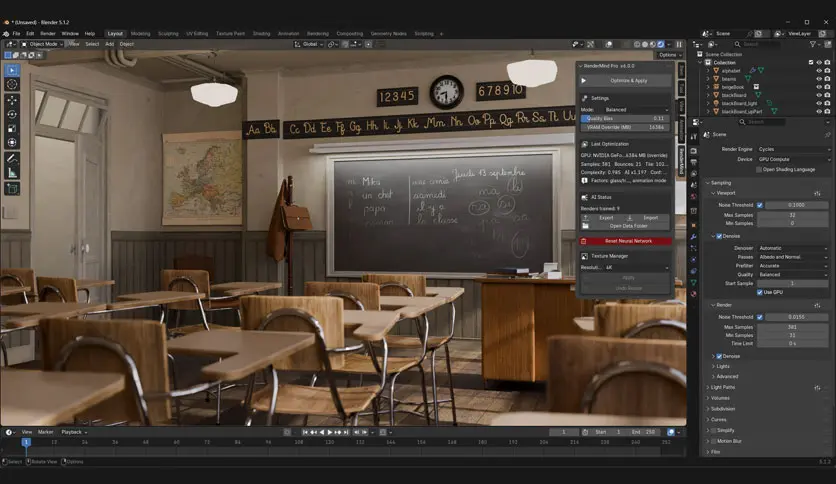The image size is (836, 484).
Task: Open the timeline Playback menu
Action: (74, 432)
